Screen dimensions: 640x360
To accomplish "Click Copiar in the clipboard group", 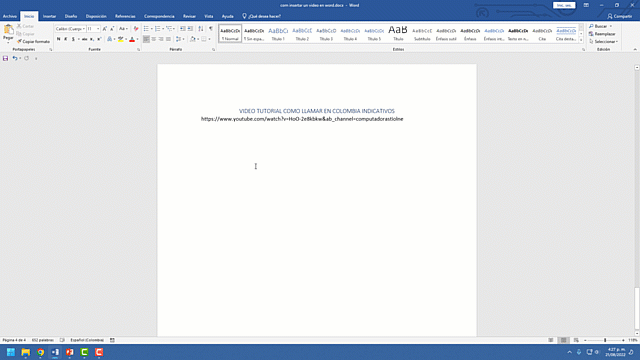I will [25, 34].
